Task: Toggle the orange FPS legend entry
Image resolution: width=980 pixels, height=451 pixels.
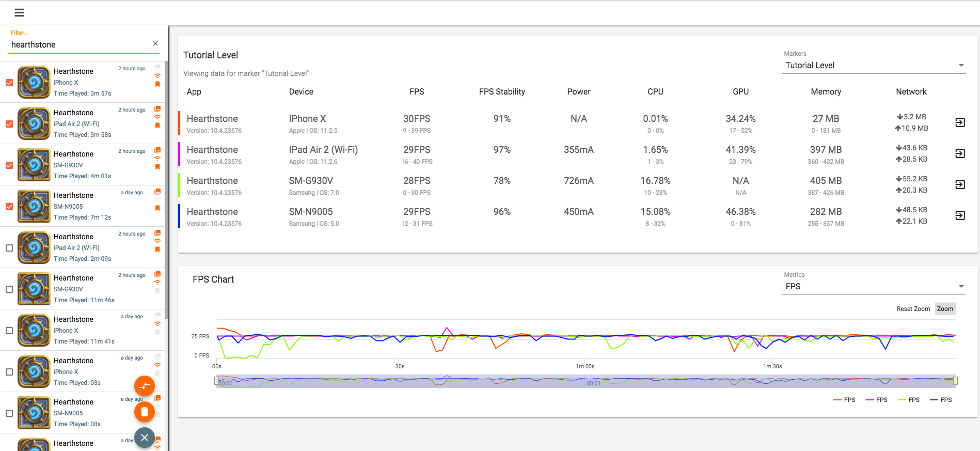Action: (844, 400)
